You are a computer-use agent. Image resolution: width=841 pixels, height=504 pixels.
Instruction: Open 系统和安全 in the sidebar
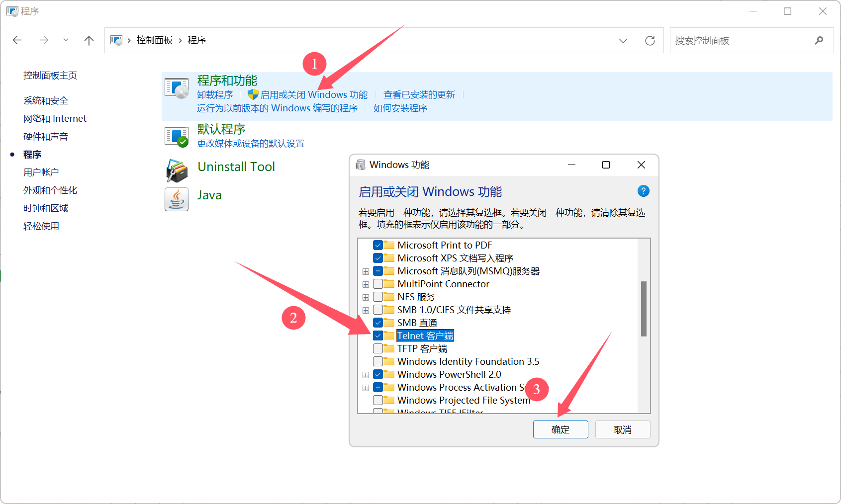(x=46, y=101)
